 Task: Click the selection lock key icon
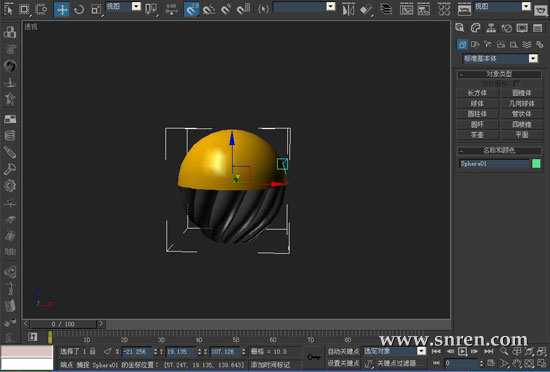(x=314, y=357)
